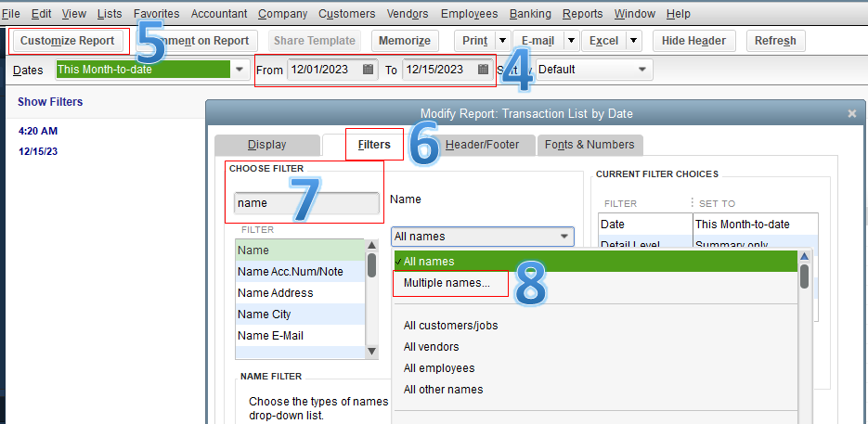
Task: Open the Lists menu
Action: [x=109, y=13]
